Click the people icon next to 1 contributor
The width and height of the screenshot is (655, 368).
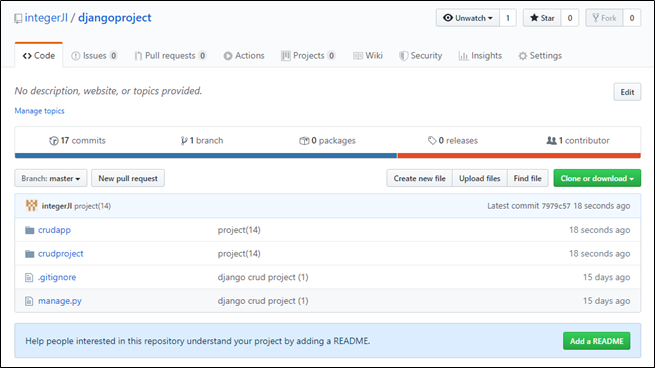pyautogui.click(x=551, y=141)
